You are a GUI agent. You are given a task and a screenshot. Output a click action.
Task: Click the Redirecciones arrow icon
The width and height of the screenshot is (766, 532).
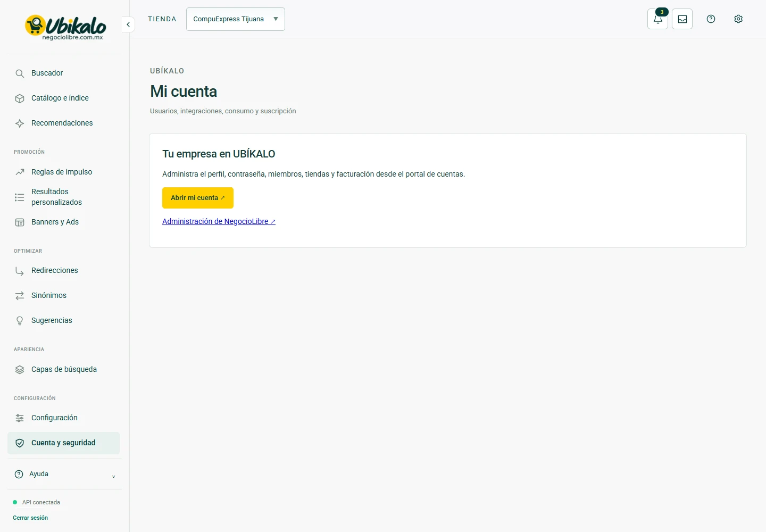pos(20,271)
